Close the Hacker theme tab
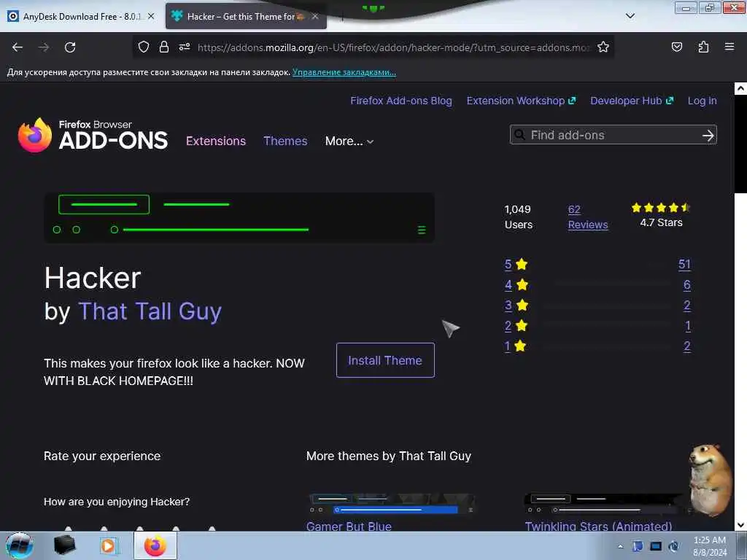 pyautogui.click(x=315, y=16)
